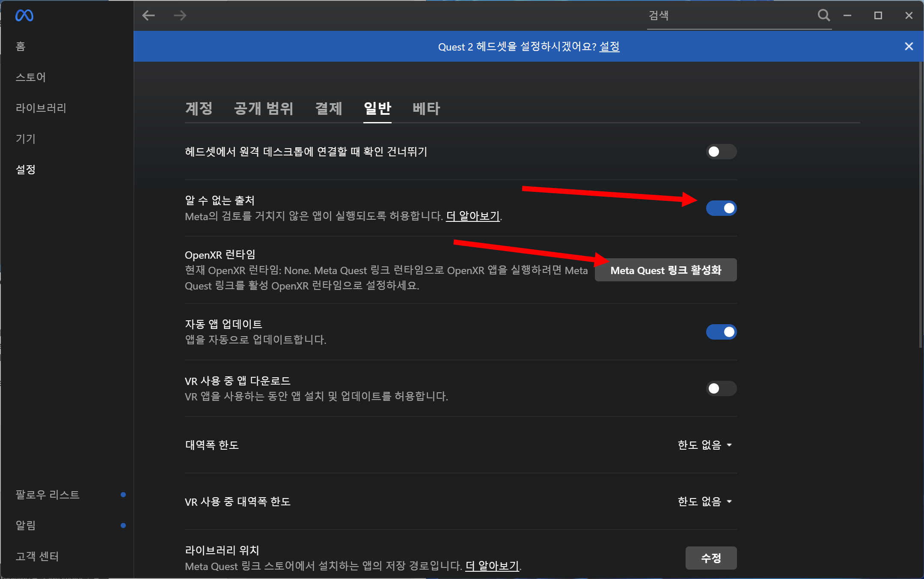Open the 대역폭 한도 dropdown
The width and height of the screenshot is (924, 579).
[x=704, y=445]
